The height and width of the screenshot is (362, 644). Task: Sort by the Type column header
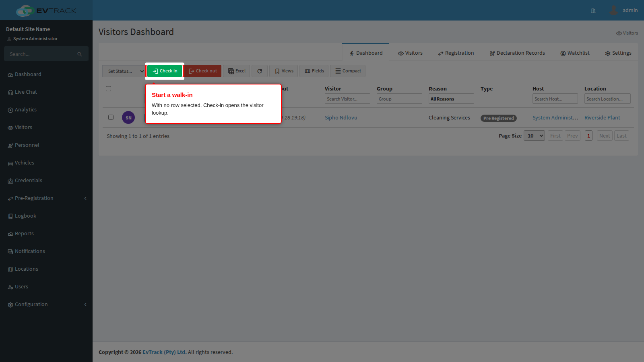487,89
